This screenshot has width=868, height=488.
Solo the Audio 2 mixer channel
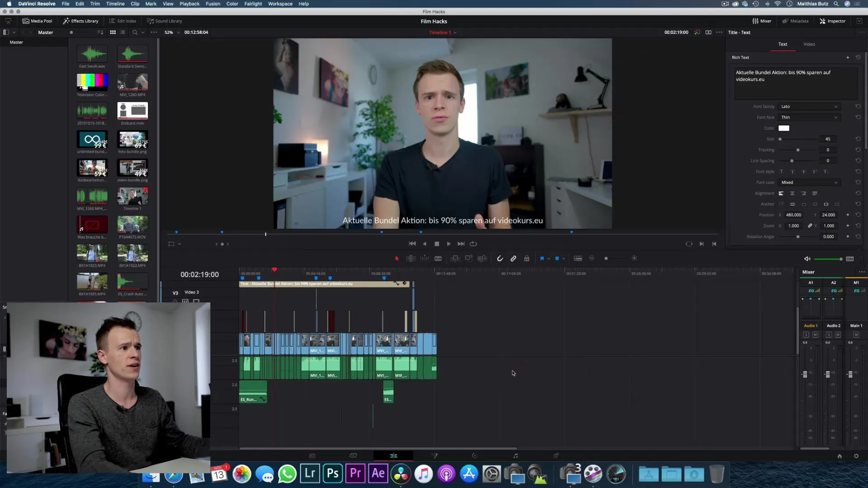coord(829,335)
